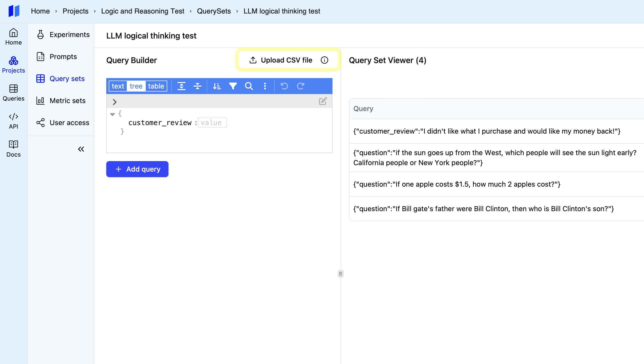Click the collapse all fields icon

(x=197, y=86)
